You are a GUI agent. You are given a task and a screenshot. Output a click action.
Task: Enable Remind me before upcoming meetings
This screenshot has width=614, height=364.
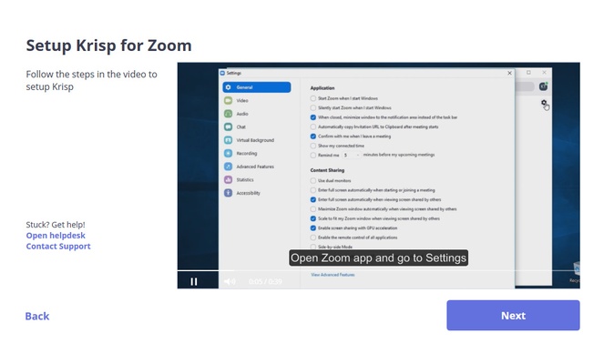312,156
